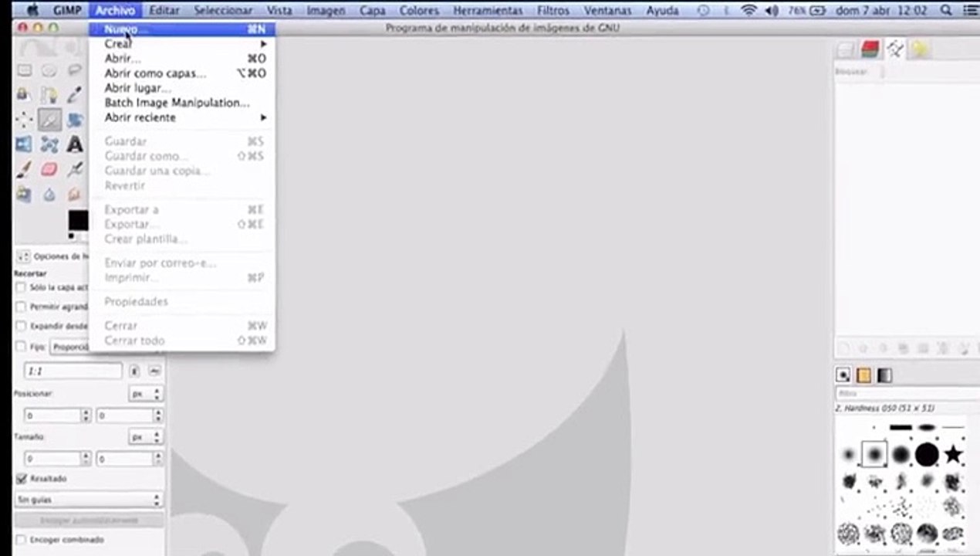Choose 'Batch Image Manipulation...' entry
Image resolution: width=980 pixels, height=556 pixels.
[184, 103]
